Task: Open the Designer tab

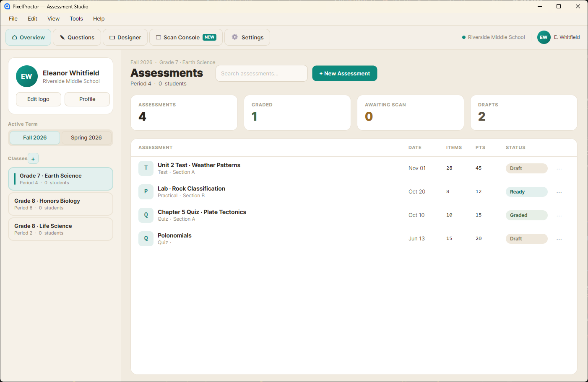Action: (x=125, y=37)
